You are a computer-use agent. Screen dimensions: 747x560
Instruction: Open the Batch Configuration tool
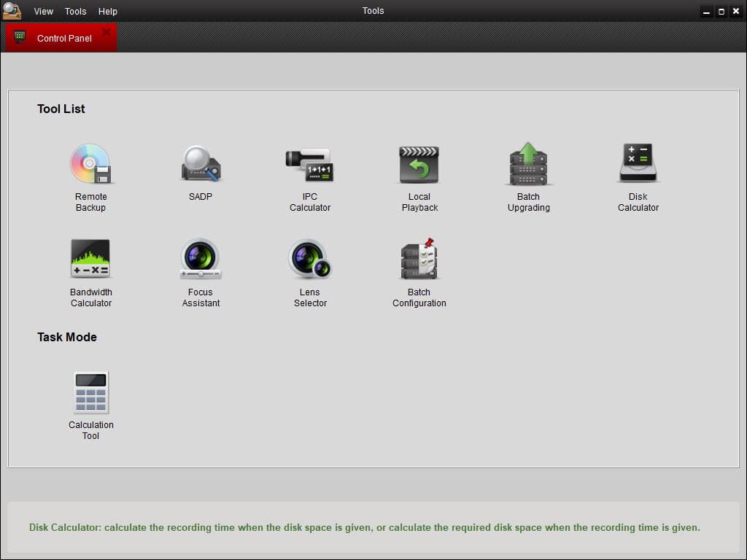point(419,259)
